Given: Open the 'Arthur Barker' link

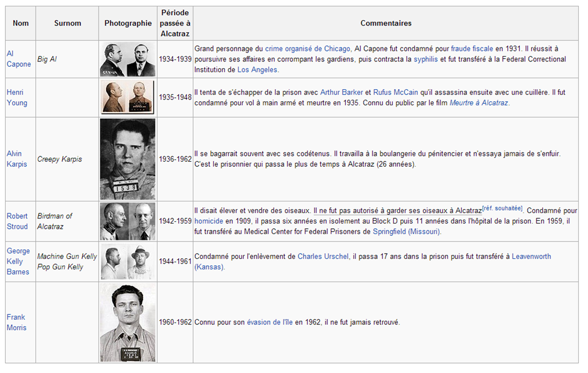Looking at the screenshot, I should 341,92.
